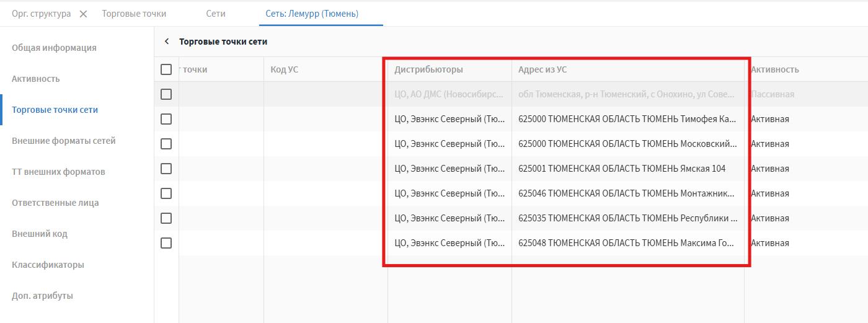868x323 pixels.
Task: Select checkbox for Тимофея address row
Action: (x=166, y=119)
